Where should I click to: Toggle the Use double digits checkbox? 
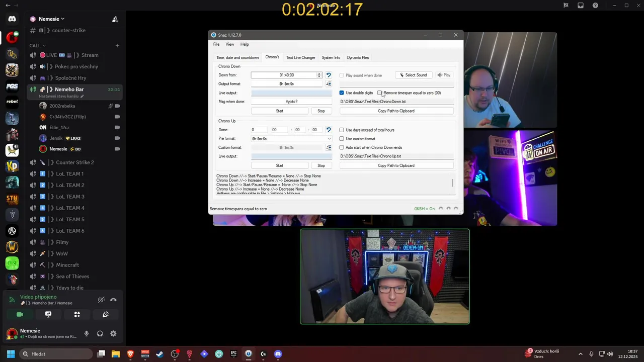342,93
